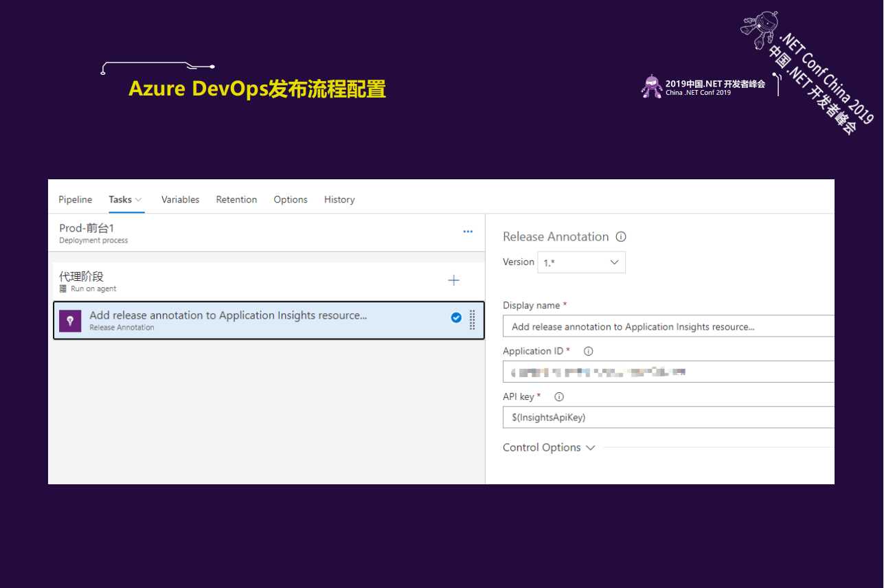Click the API key field with $(InsightsApiKey)
Image resolution: width=884 pixels, height=588 pixels.
[x=668, y=417]
